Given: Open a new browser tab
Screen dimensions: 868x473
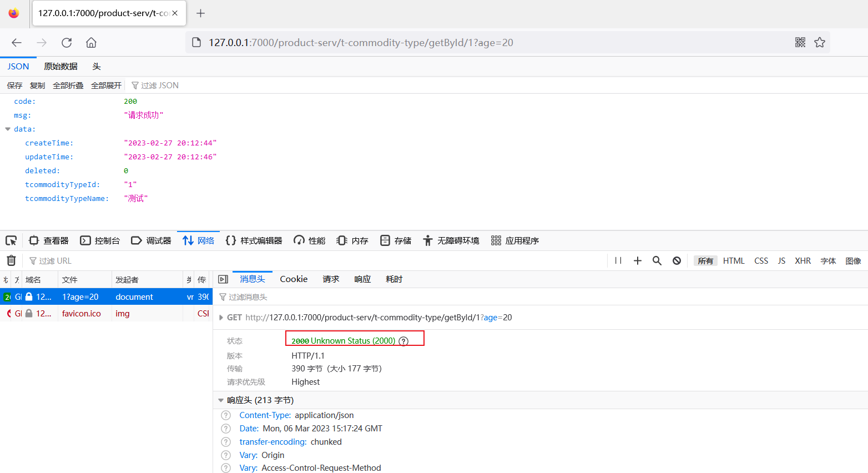Looking at the screenshot, I should click(201, 13).
